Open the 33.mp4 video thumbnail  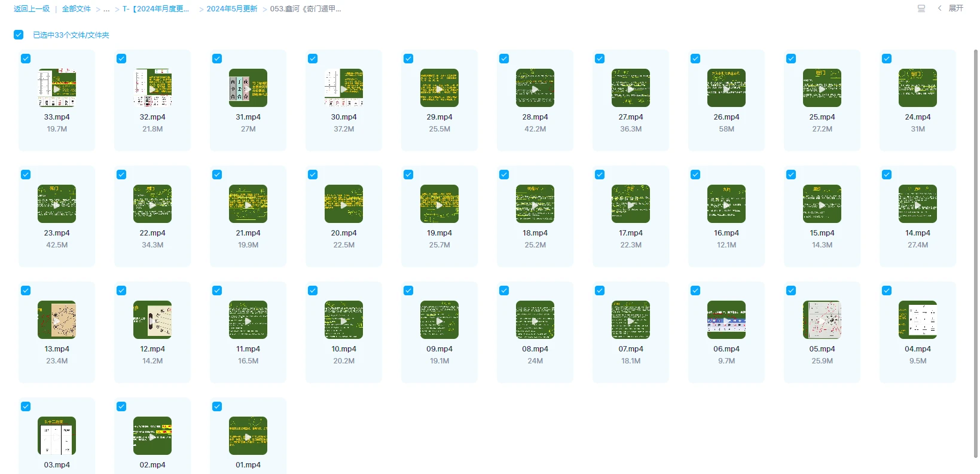click(x=57, y=88)
